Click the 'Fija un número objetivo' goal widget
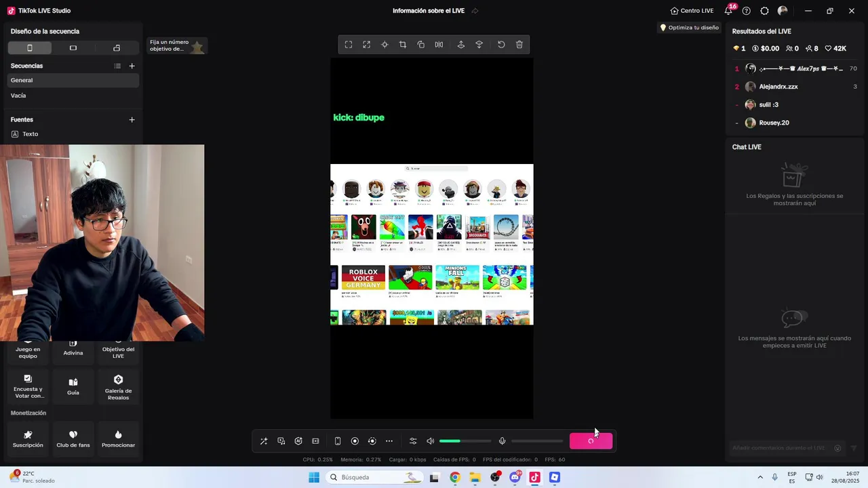 pos(177,46)
